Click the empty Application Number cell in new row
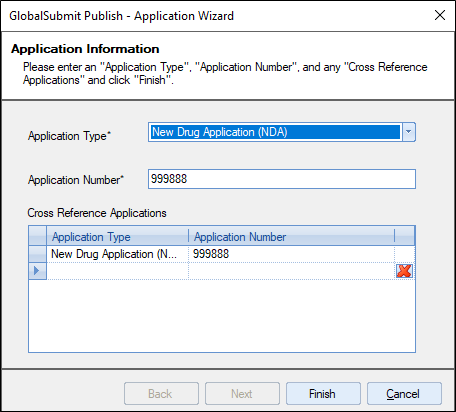The image size is (456, 412). click(292, 271)
